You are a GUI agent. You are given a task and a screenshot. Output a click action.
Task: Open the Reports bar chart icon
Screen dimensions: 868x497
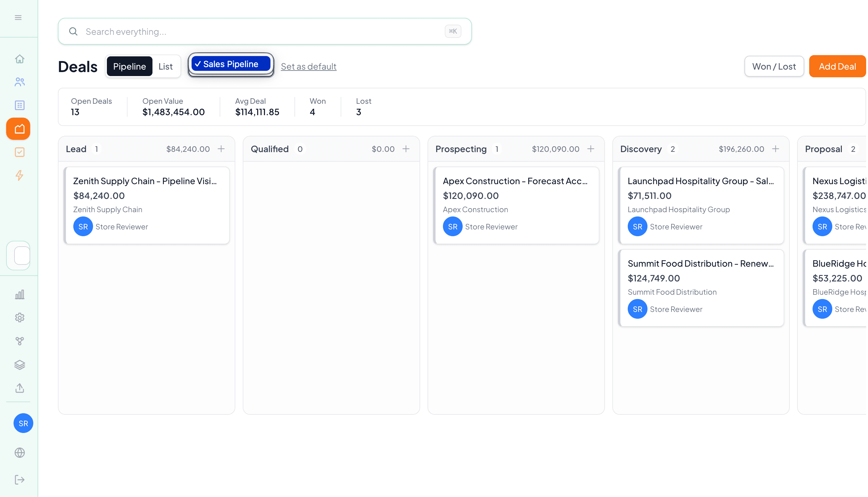19,294
